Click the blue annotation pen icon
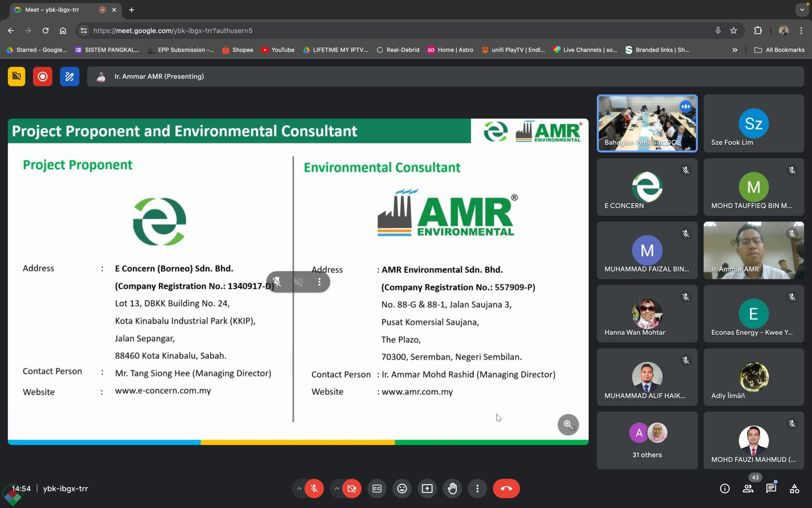This screenshot has height=508, width=812. pyautogui.click(x=70, y=77)
